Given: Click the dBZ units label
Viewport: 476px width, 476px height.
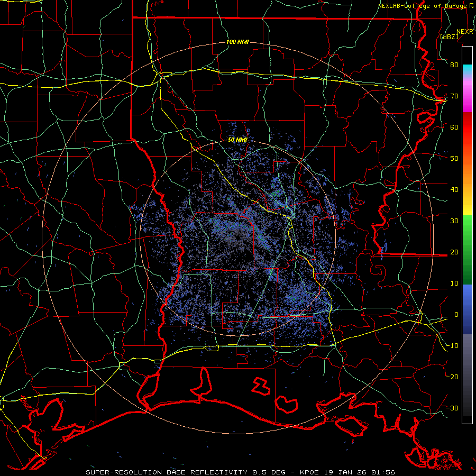Looking at the screenshot, I should 449,36.
